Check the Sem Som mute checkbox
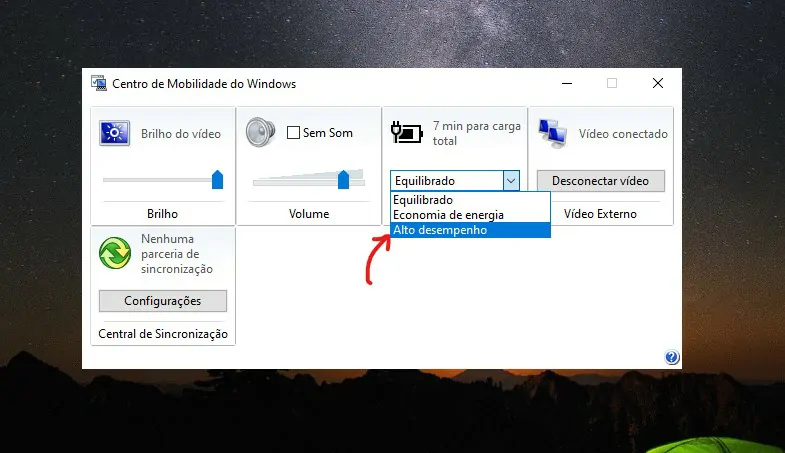Viewport: 785px width, 453px height. (x=293, y=133)
